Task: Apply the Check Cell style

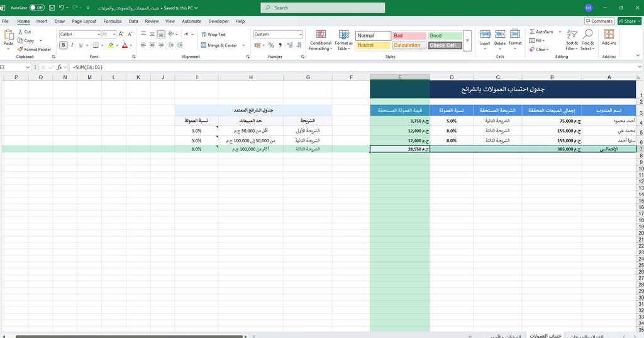Action: point(445,45)
